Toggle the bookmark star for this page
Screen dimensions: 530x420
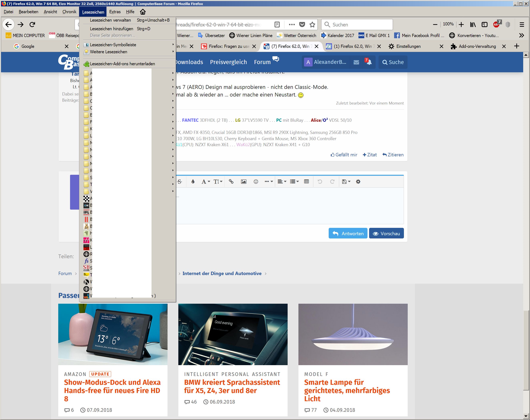pos(312,24)
